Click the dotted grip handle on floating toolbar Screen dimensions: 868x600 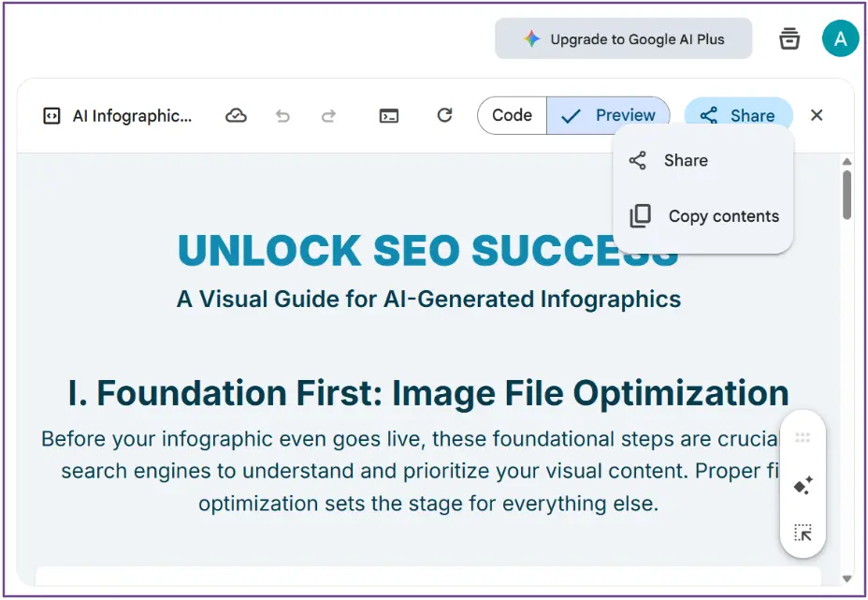click(x=803, y=437)
